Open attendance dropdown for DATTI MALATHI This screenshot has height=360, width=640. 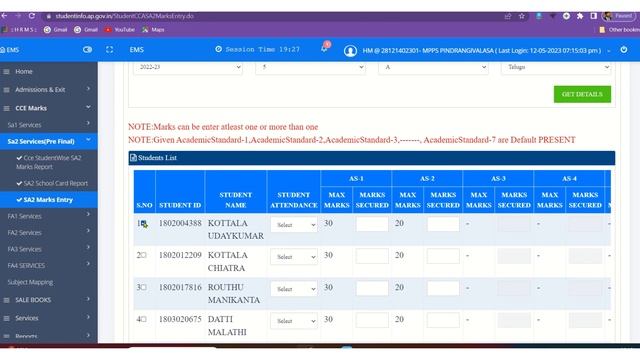click(x=294, y=321)
